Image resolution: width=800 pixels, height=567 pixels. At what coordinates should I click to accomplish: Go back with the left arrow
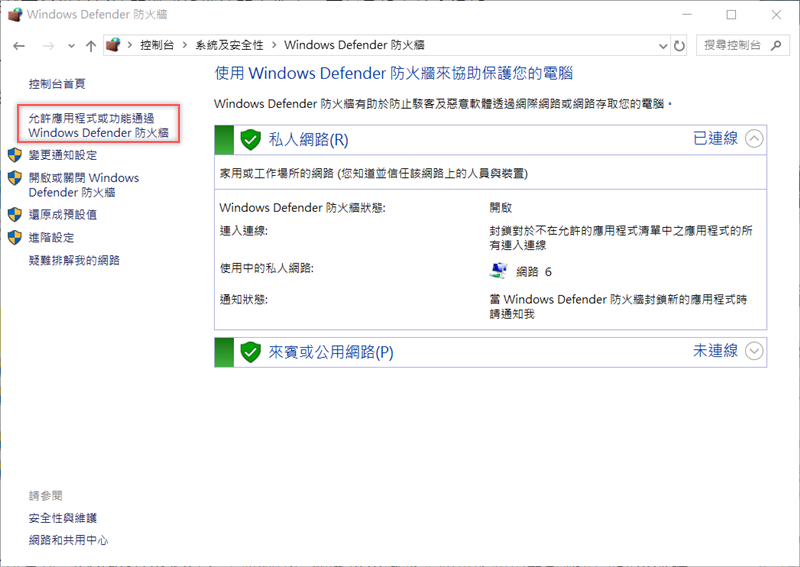click(19, 46)
